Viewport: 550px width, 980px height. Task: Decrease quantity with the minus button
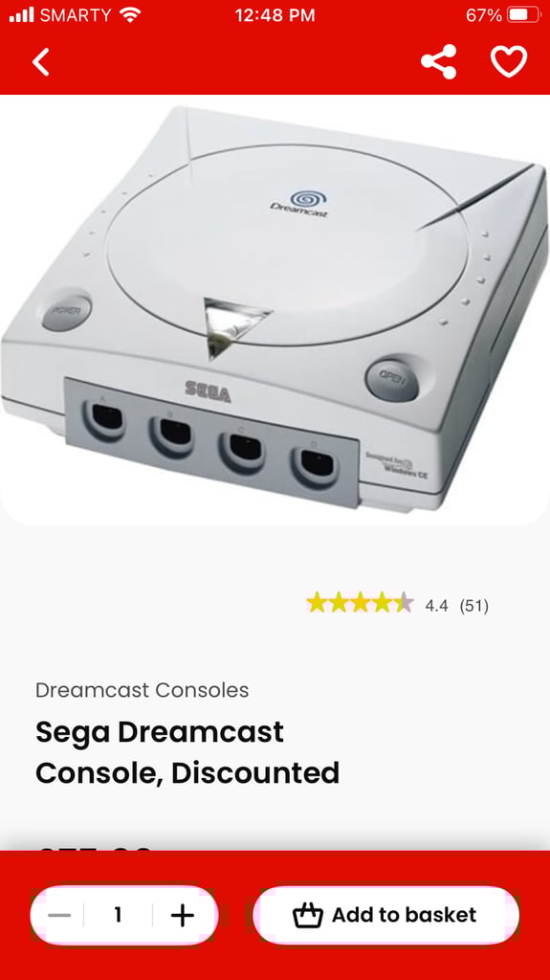pos(59,916)
